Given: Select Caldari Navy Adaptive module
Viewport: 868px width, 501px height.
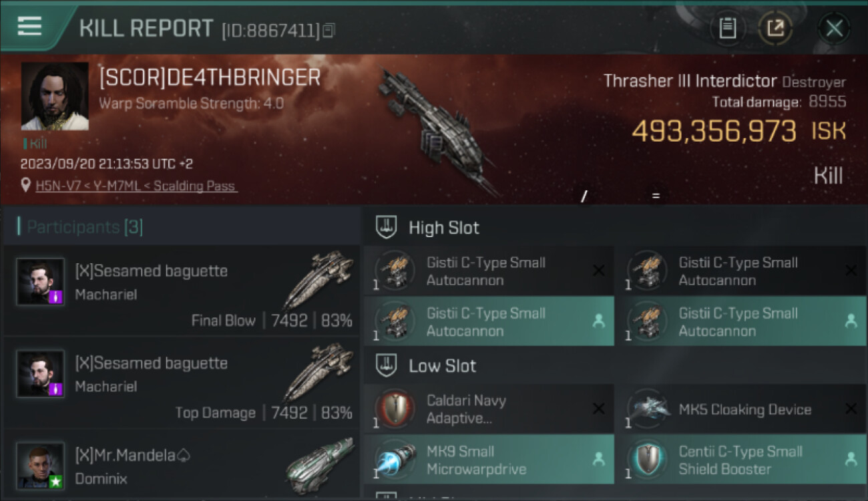Looking at the screenshot, I should click(489, 409).
